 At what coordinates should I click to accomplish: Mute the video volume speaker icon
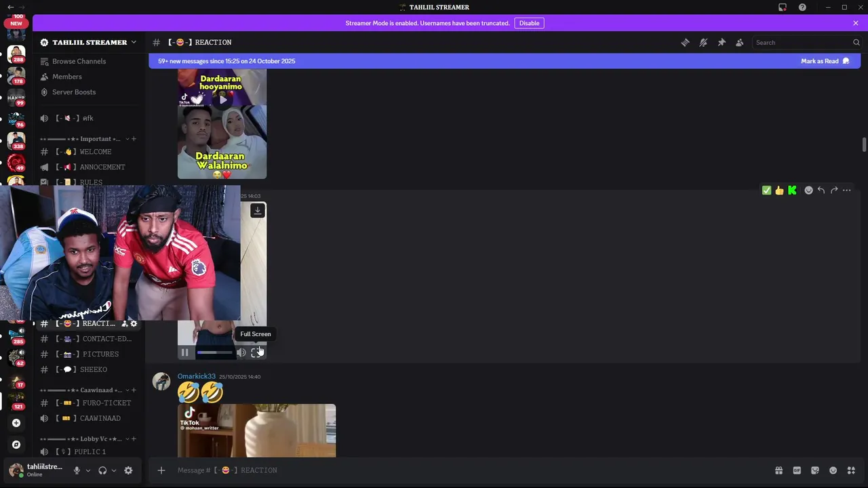point(241,352)
